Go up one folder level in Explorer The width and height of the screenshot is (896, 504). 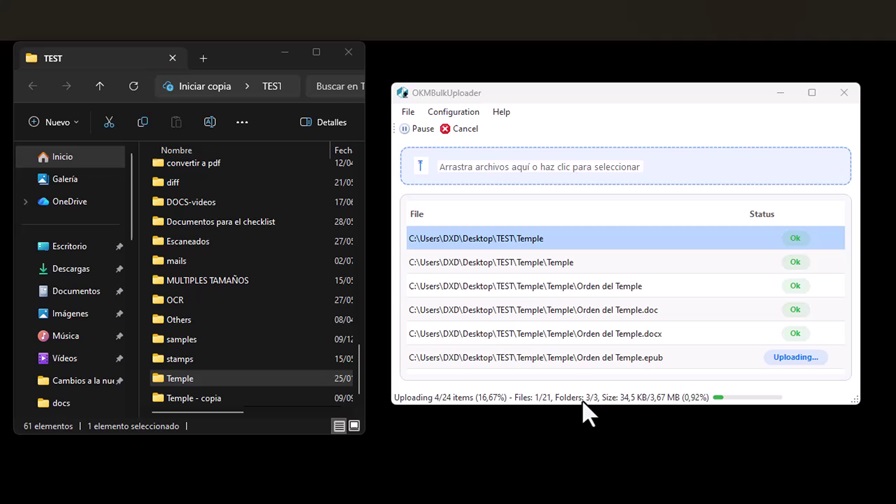click(x=100, y=86)
